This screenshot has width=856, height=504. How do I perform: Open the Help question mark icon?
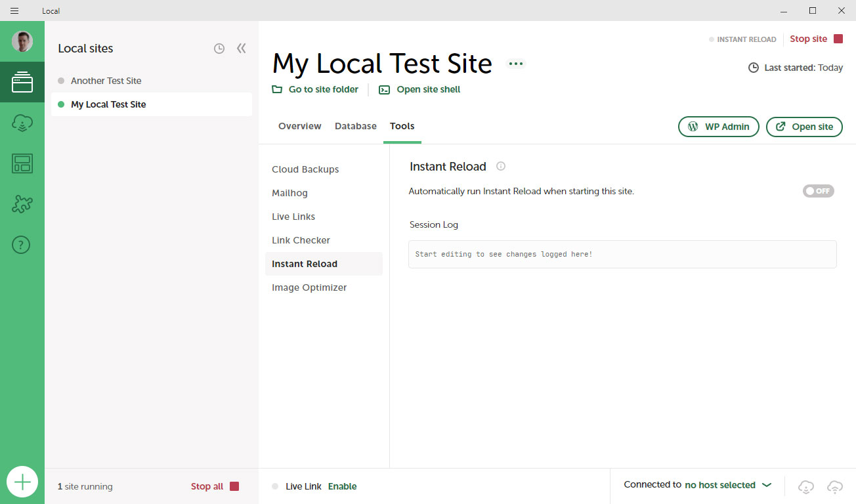(x=22, y=245)
